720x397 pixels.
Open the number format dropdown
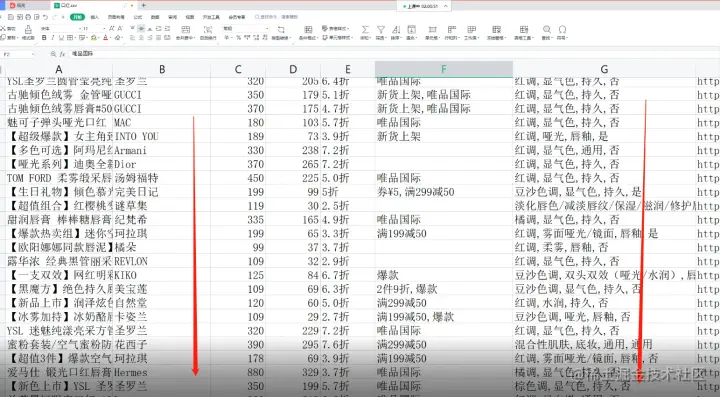click(267, 28)
